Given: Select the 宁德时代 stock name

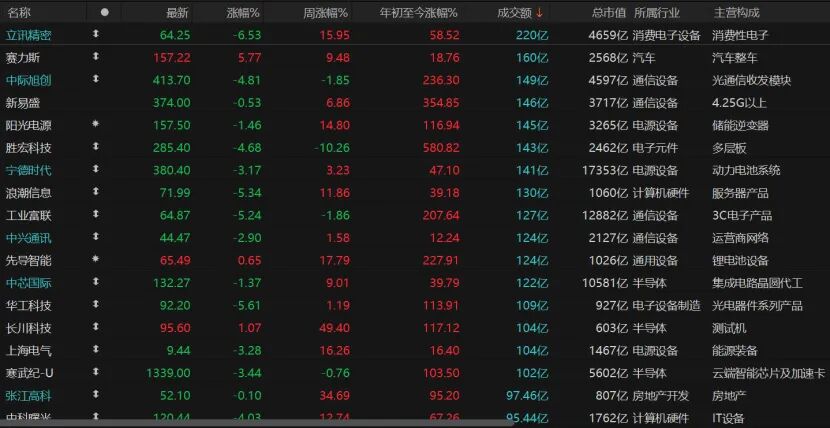Looking at the screenshot, I should pyautogui.click(x=29, y=170).
